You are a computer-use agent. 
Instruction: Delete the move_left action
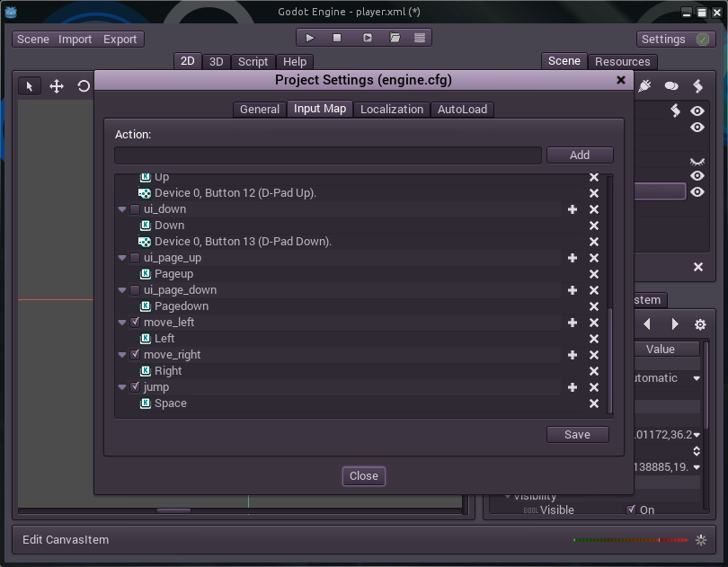[x=594, y=323]
